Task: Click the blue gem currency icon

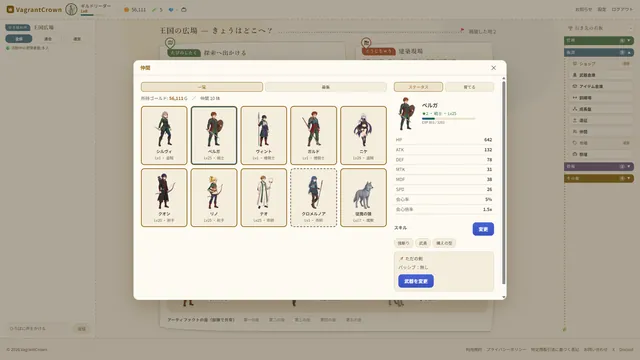Action: (171, 9)
